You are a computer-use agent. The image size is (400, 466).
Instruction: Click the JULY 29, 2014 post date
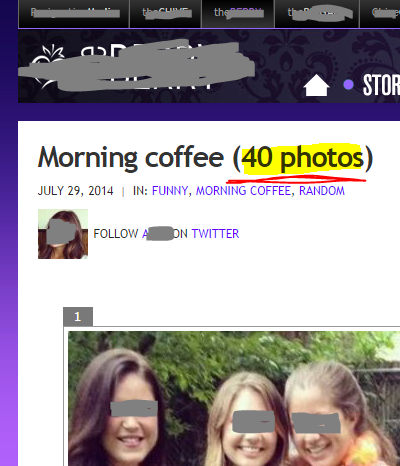[75, 191]
